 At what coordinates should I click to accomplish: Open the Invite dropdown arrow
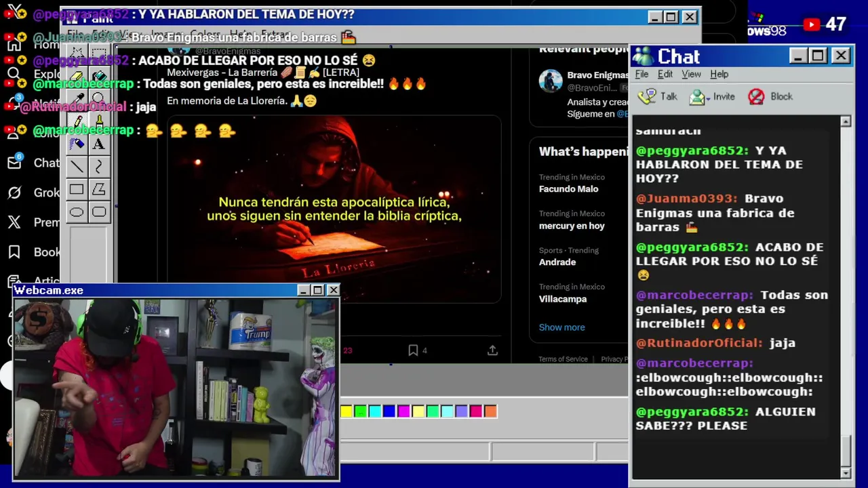(x=708, y=98)
